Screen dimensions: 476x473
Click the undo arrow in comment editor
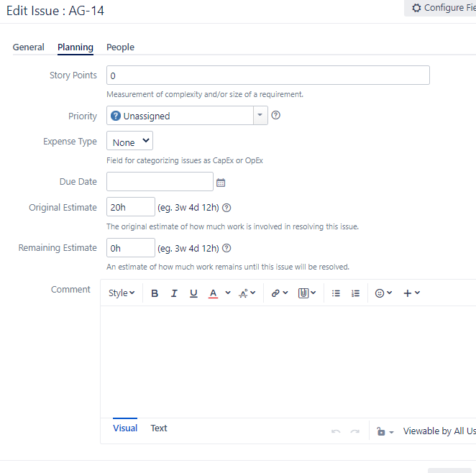[x=336, y=431]
